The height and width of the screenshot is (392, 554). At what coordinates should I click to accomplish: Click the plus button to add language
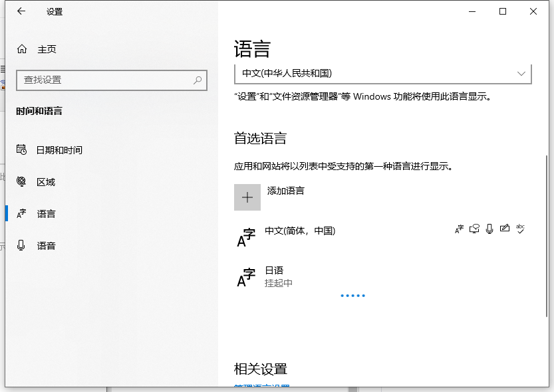pyautogui.click(x=247, y=197)
